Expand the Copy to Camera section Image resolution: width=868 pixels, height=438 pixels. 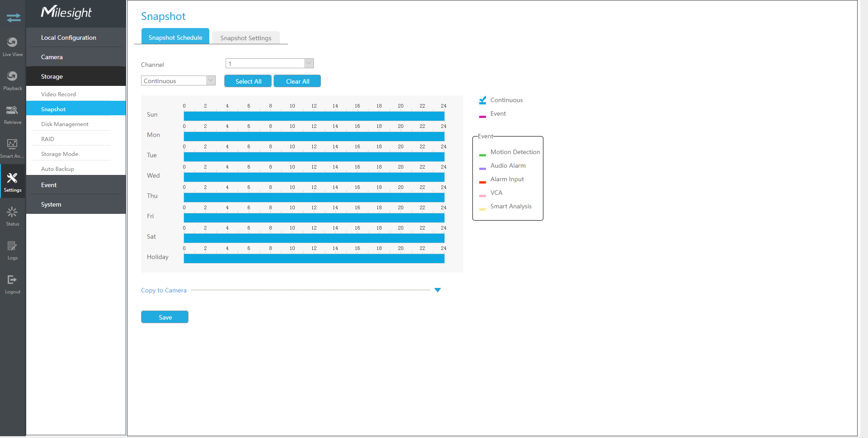437,290
